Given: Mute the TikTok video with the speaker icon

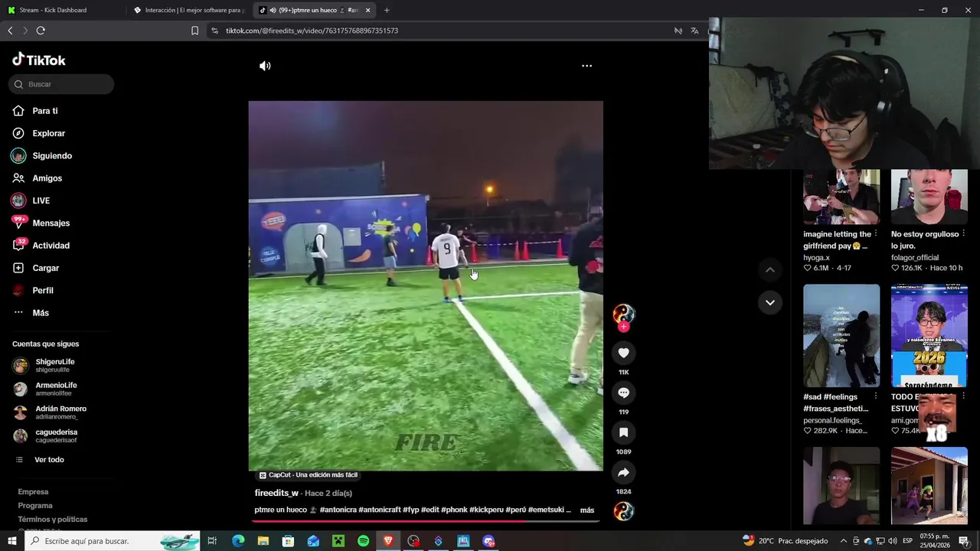Looking at the screenshot, I should 265,66.
